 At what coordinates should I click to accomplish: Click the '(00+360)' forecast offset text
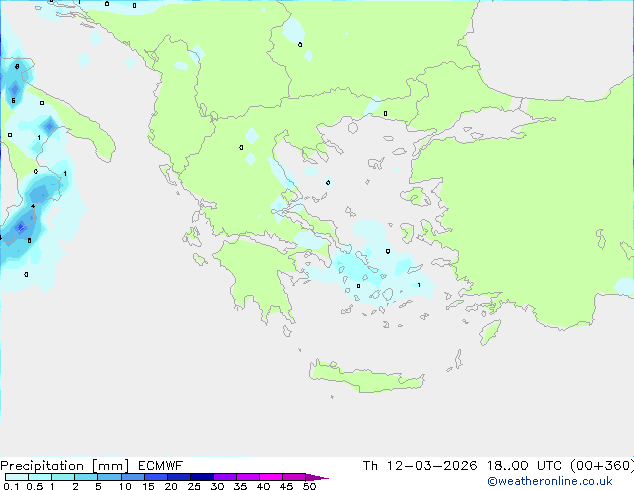[602, 466]
